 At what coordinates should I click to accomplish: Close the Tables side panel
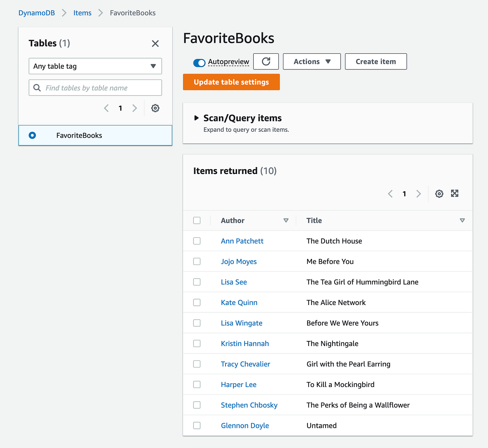coord(155,44)
